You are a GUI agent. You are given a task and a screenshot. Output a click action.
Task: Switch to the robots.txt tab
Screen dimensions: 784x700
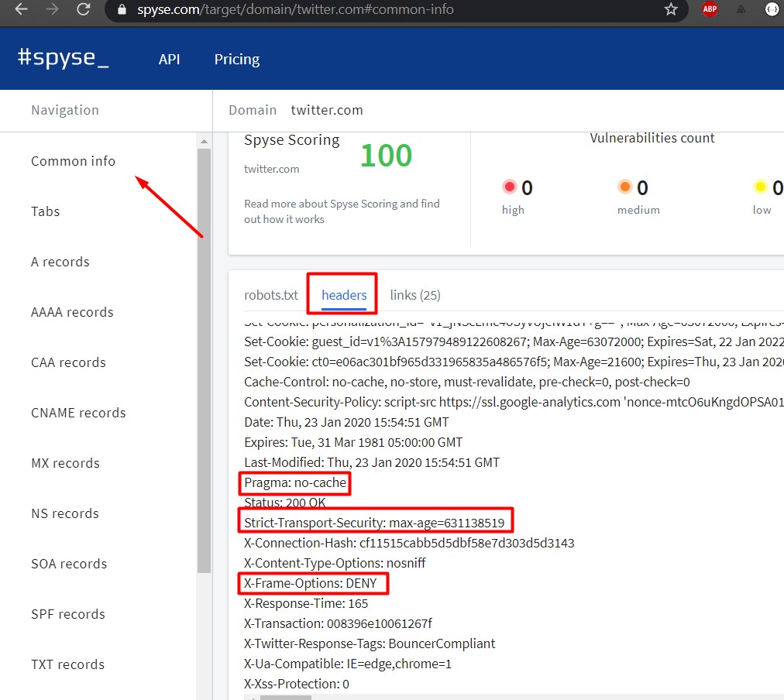271,295
